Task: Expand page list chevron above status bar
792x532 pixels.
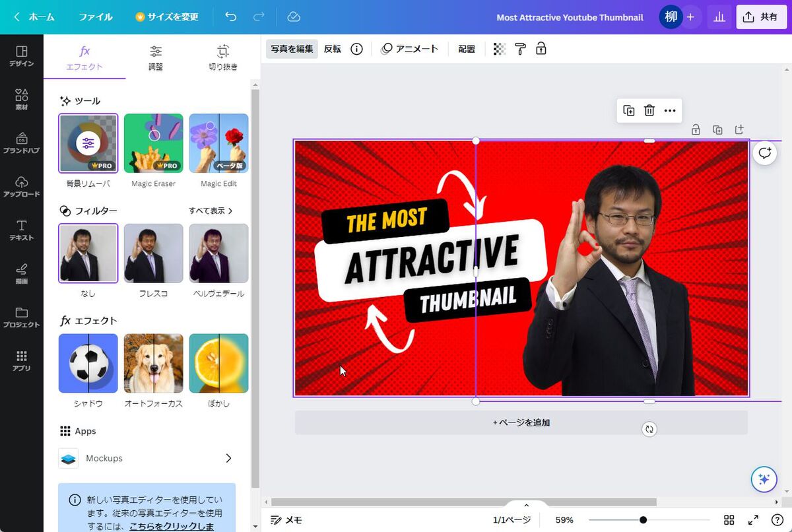Action: pos(526,505)
